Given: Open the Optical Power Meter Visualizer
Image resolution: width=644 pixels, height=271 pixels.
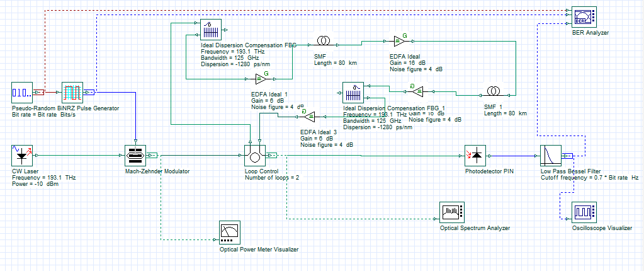Looking at the screenshot, I should point(230,234).
